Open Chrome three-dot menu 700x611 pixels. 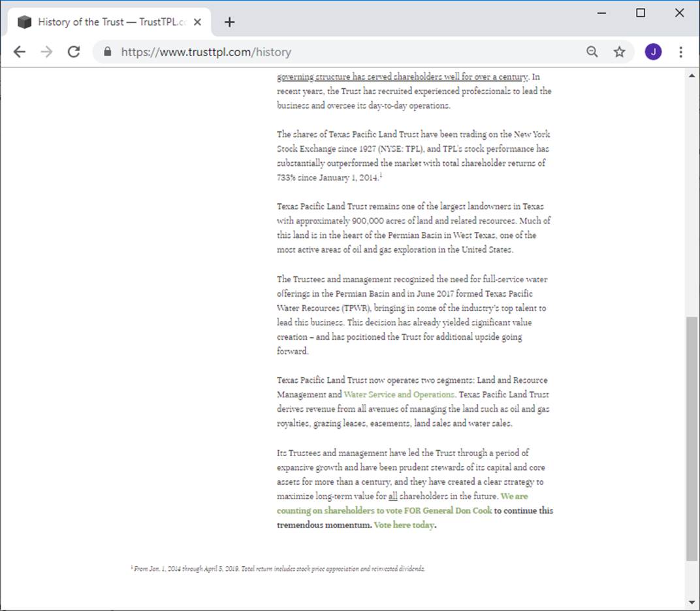(681, 52)
